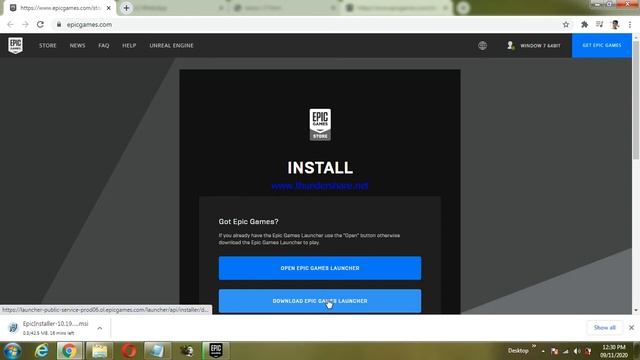The width and height of the screenshot is (640, 360).
Task: Close the epicgames.com browser tab
Action: [109, 8]
